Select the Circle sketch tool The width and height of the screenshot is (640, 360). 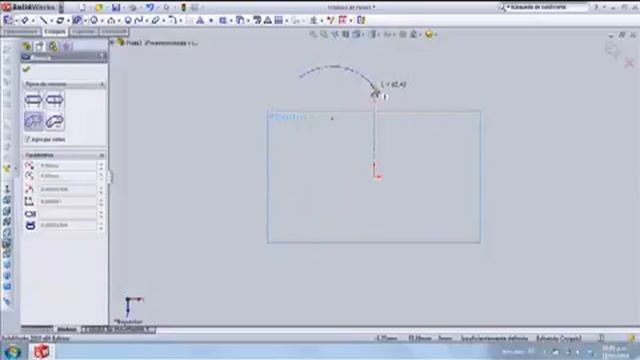[x=94, y=20]
